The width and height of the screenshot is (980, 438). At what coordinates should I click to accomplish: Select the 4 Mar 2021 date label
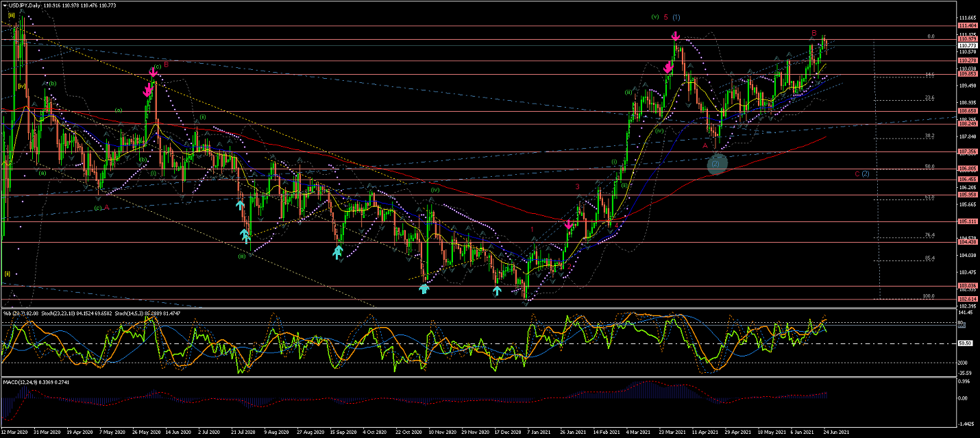(638, 433)
